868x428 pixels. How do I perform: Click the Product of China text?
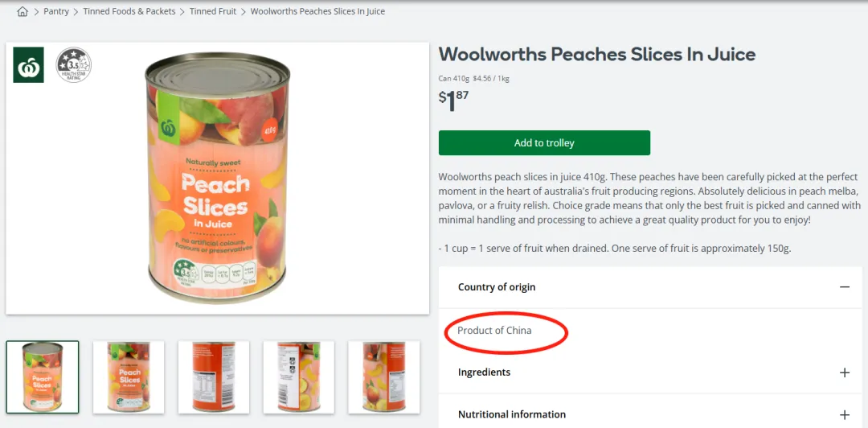tap(494, 331)
